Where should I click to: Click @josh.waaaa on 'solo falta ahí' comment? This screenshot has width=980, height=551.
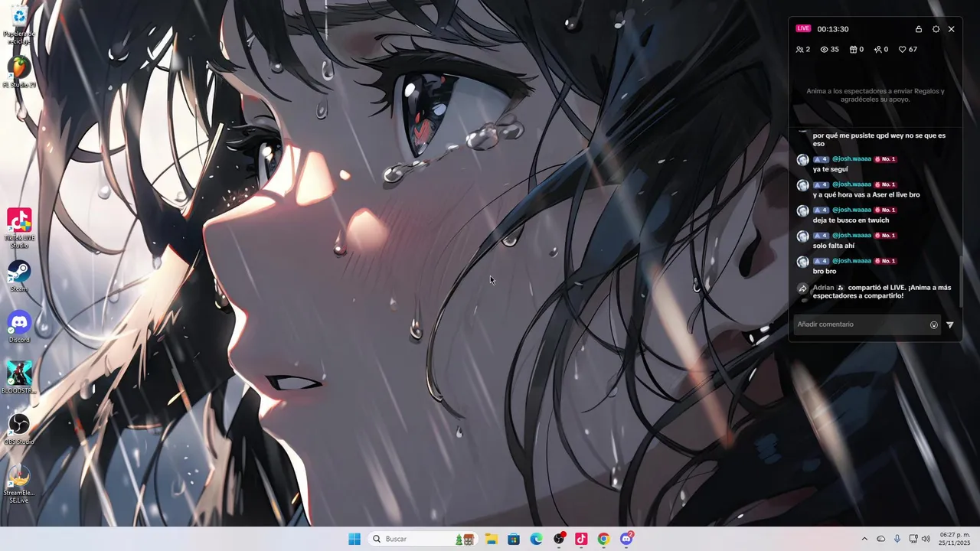pos(851,236)
